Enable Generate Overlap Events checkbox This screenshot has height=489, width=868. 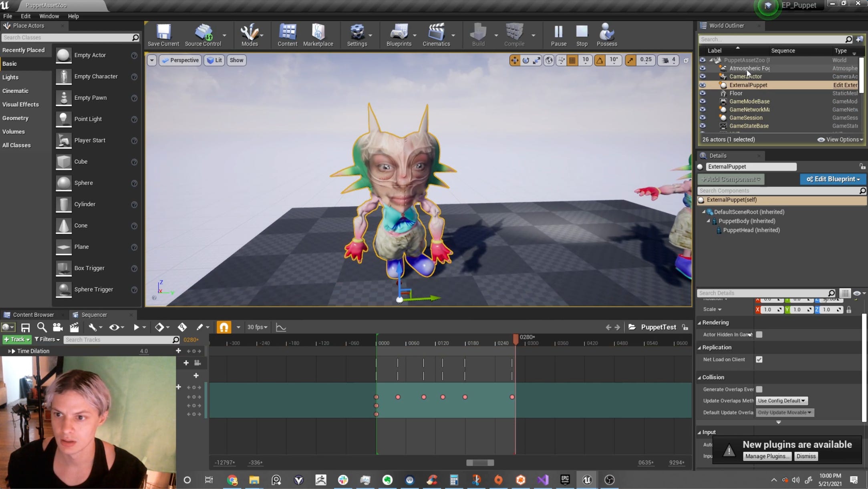(x=759, y=389)
